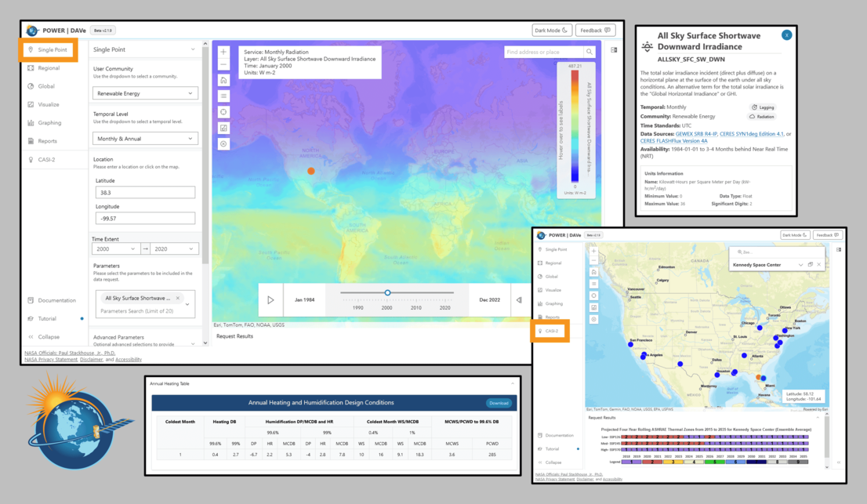The image size is (867, 504).
Task: Click the home icon on the radiation map
Action: click(x=223, y=81)
